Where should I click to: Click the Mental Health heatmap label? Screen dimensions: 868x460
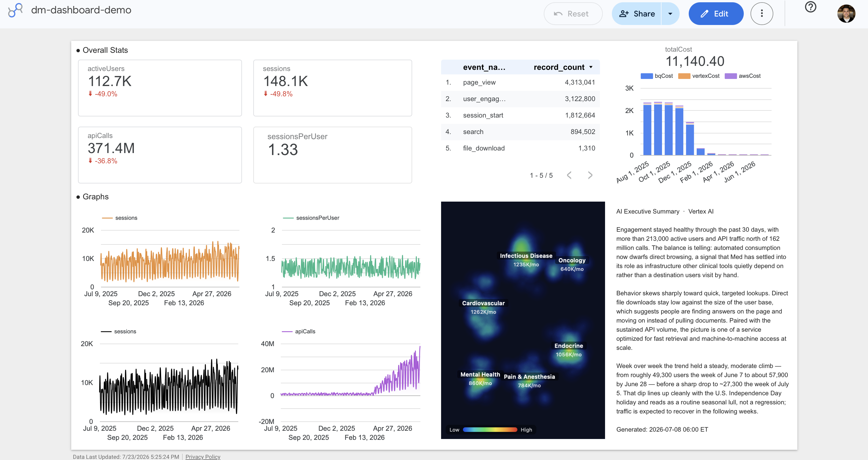coord(480,375)
